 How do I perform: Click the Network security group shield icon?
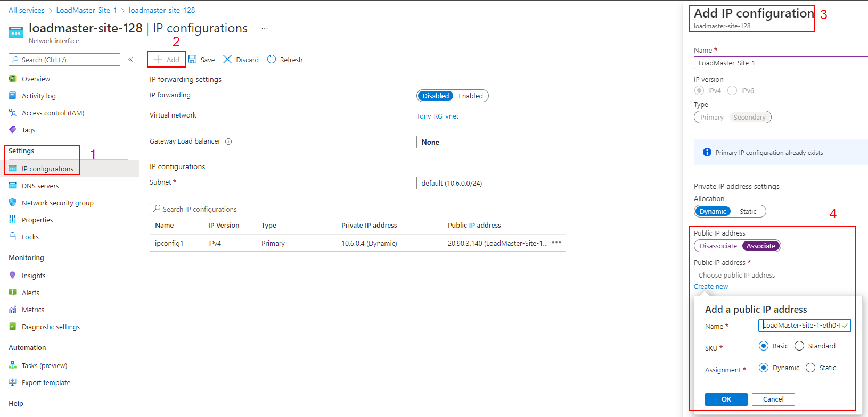pyautogui.click(x=13, y=203)
